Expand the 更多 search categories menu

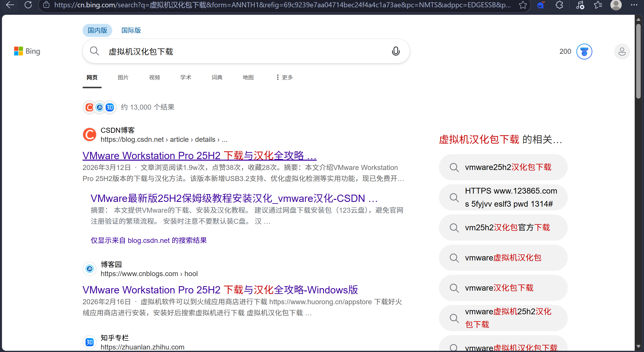pyautogui.click(x=285, y=77)
